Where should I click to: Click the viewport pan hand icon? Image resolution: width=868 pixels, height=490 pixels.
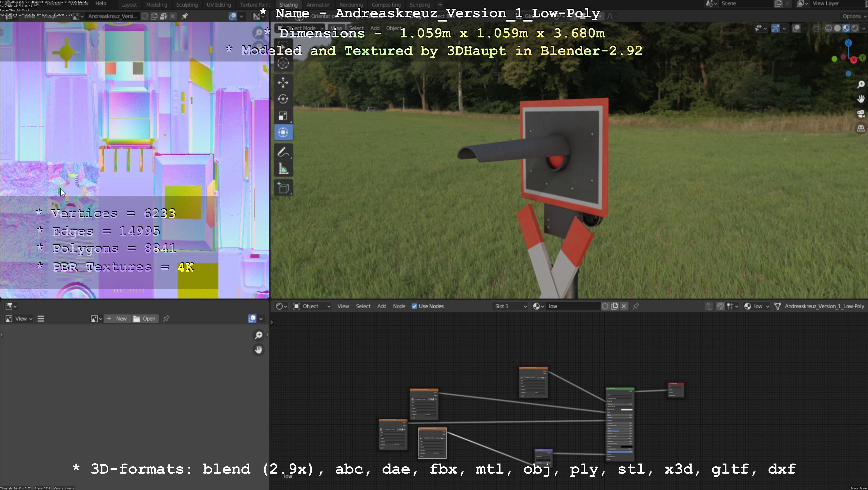pos(861,99)
